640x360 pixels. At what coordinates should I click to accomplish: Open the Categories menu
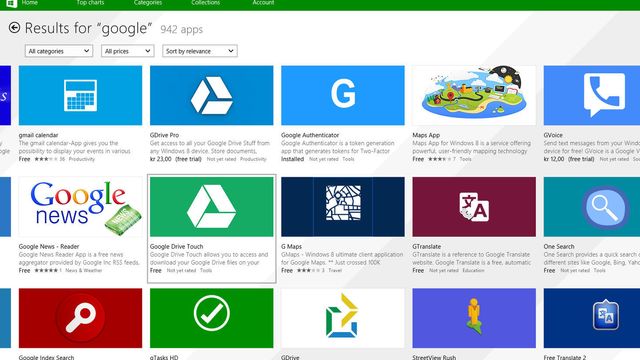point(148,3)
